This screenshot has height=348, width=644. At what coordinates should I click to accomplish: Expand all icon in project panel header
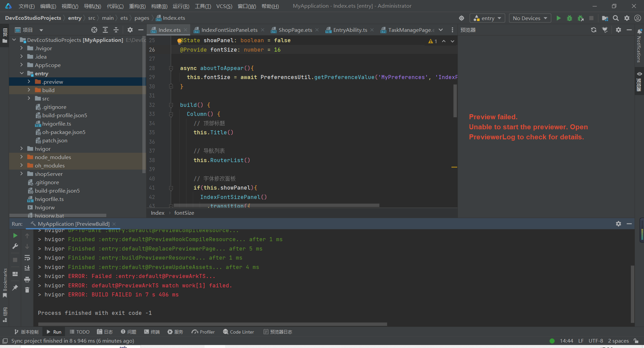pyautogui.click(x=105, y=30)
